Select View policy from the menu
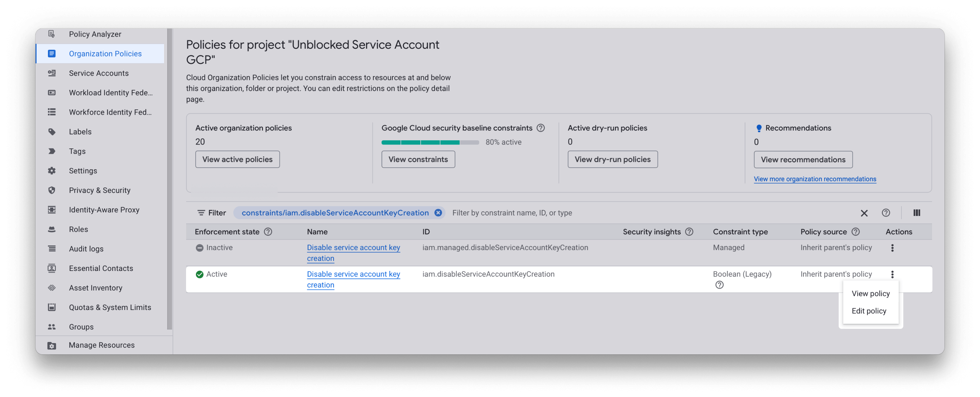 click(870, 293)
